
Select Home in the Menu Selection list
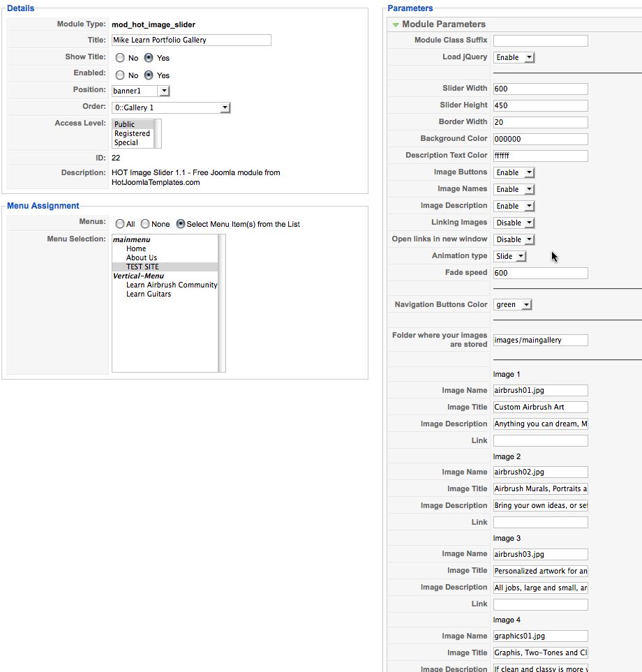(165, 248)
